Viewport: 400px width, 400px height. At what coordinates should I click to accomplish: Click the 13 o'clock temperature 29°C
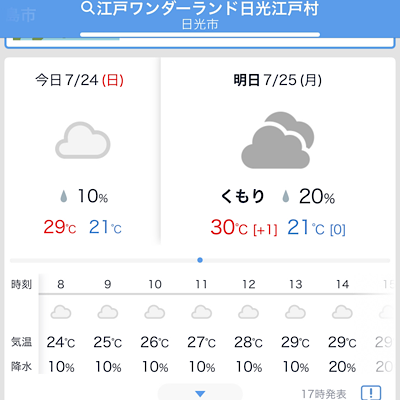click(x=295, y=342)
